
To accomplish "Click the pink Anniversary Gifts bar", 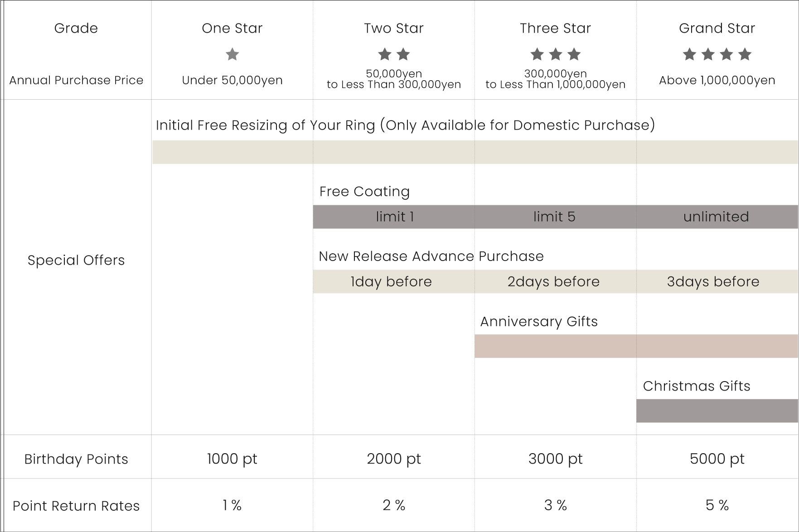I will tap(636, 346).
